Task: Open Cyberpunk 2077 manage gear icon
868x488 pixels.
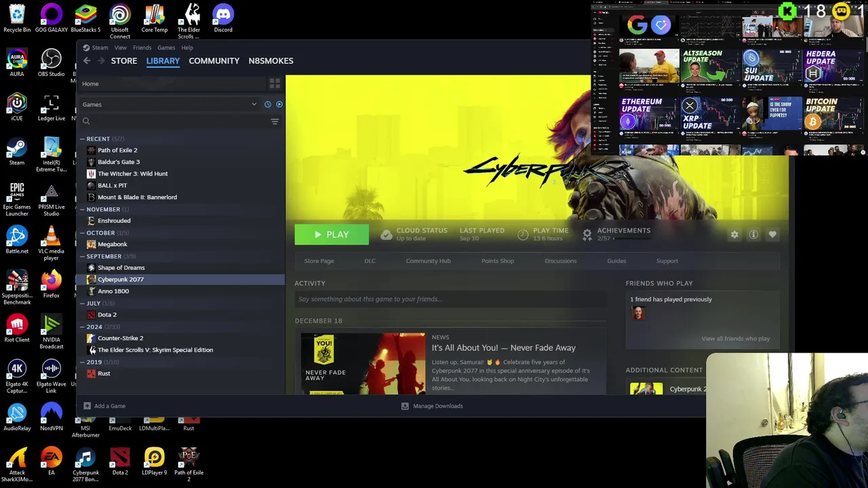Action: (734, 235)
